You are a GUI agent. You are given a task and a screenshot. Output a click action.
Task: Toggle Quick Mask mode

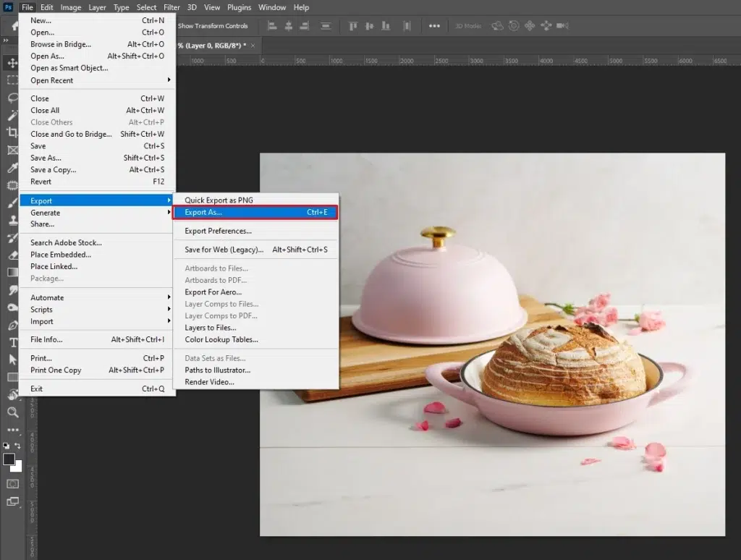[12, 483]
